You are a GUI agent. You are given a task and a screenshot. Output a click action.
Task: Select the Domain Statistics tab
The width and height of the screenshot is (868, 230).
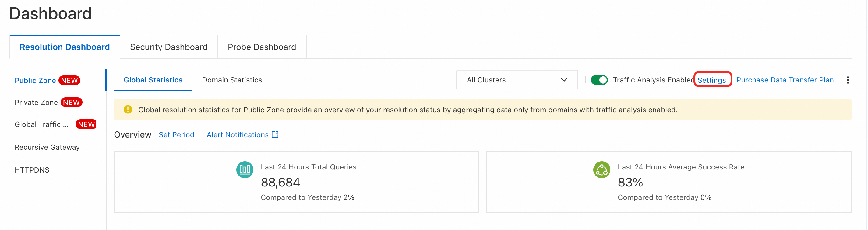tap(232, 80)
